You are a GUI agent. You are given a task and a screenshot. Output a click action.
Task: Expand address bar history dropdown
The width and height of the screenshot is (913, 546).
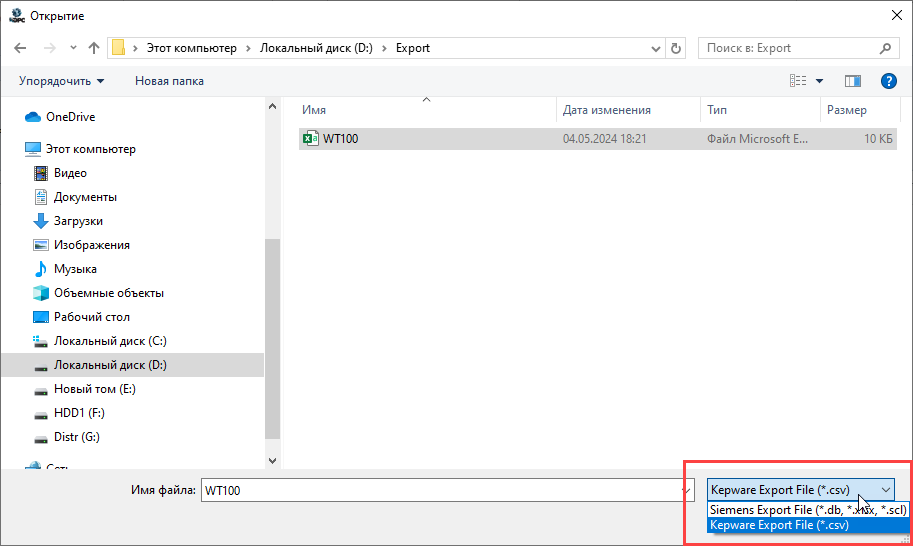656,49
